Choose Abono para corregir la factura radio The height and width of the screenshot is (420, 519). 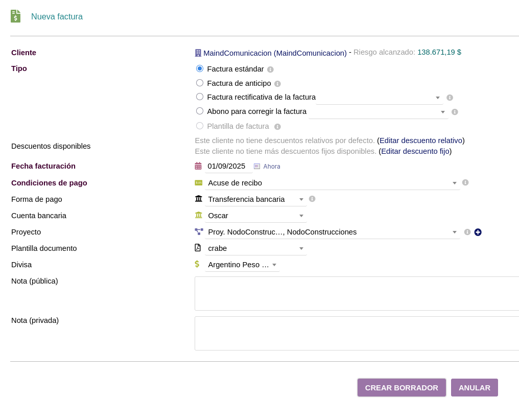click(x=200, y=111)
